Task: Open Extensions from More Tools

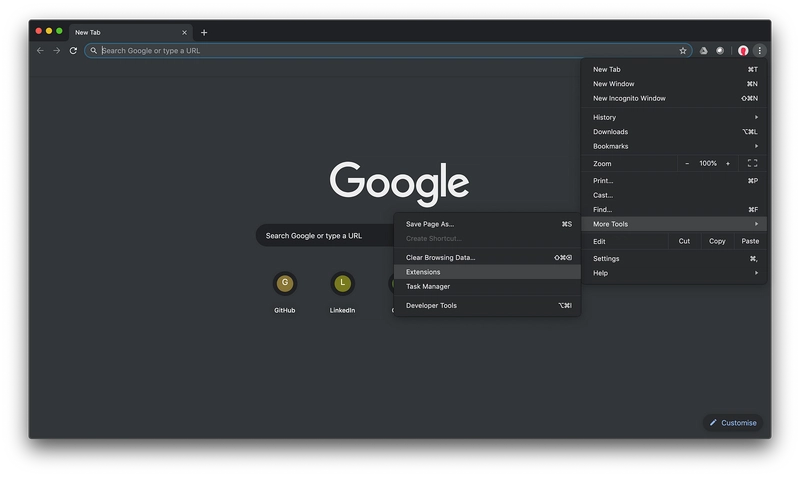Action: 487,272
